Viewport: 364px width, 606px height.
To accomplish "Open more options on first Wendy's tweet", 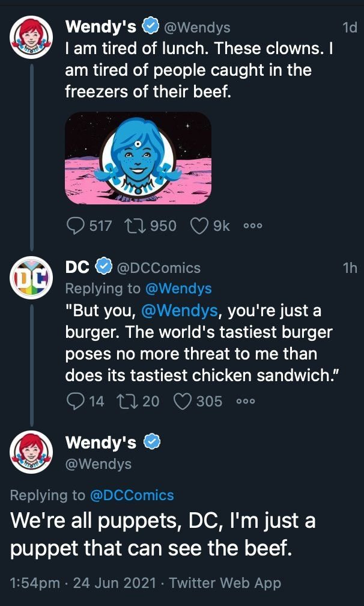I will pos(253,226).
